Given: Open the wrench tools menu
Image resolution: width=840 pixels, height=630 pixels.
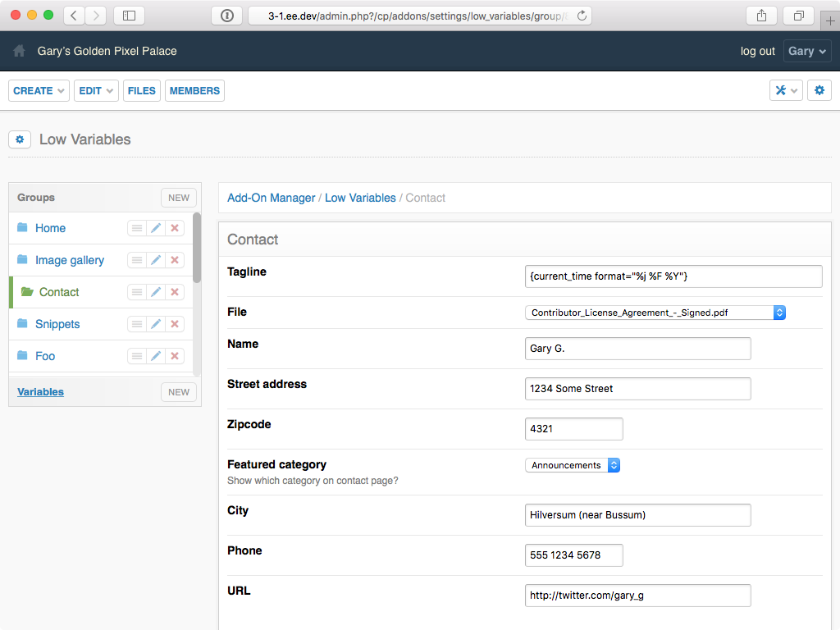Looking at the screenshot, I should [786, 90].
